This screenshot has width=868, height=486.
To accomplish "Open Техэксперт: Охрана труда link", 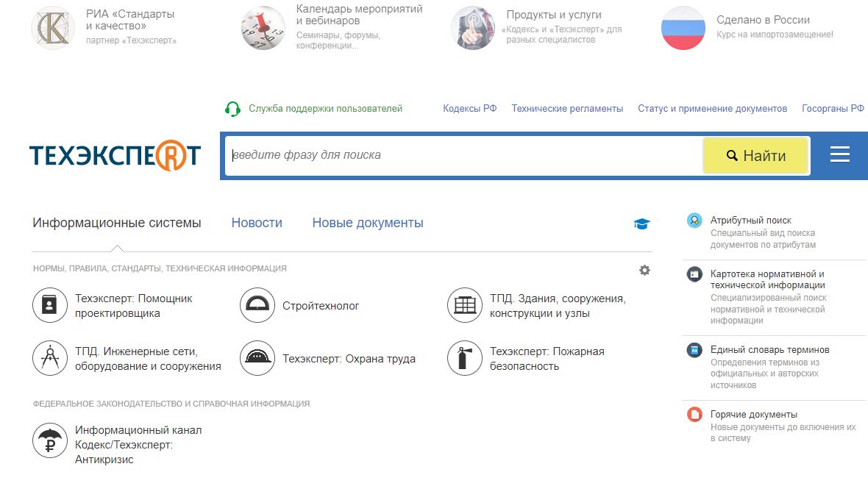I will (x=349, y=359).
